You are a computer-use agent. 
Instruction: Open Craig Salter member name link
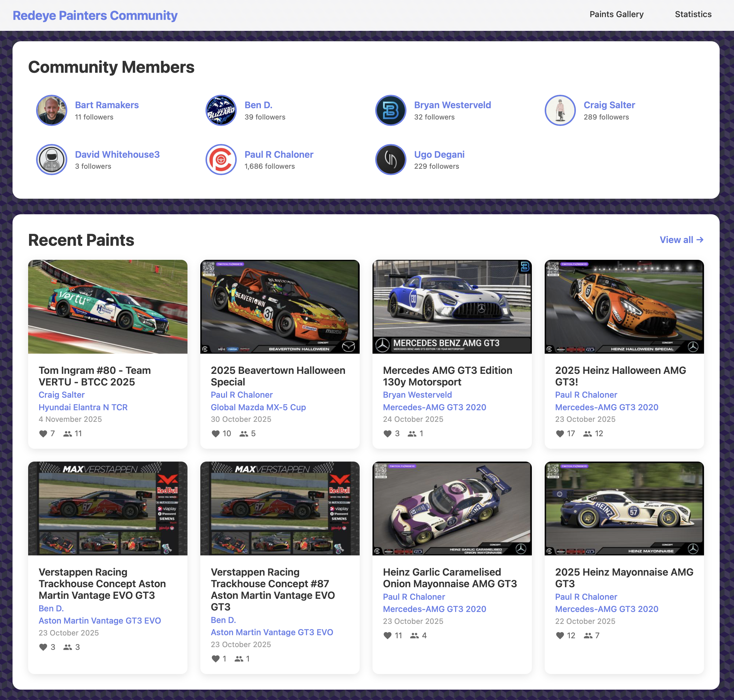609,105
